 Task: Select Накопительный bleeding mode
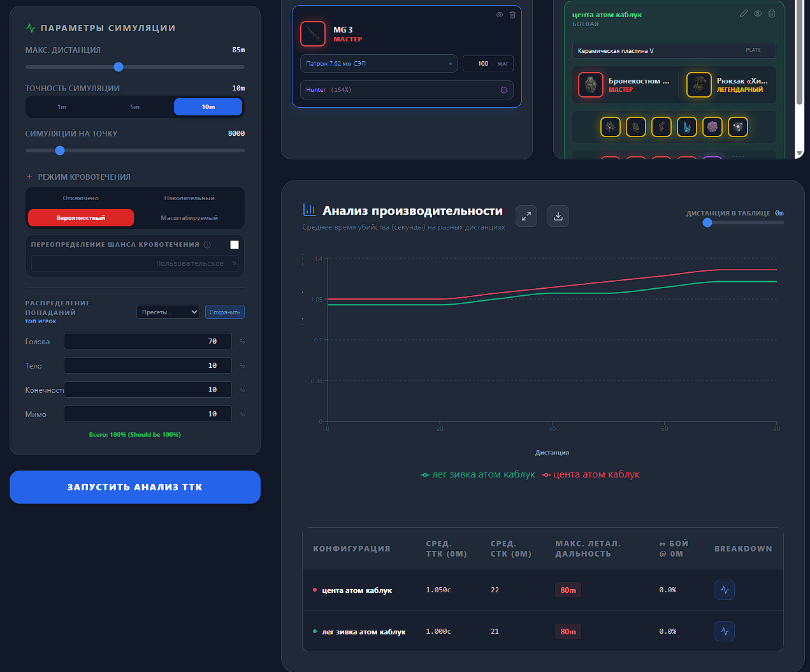click(189, 198)
